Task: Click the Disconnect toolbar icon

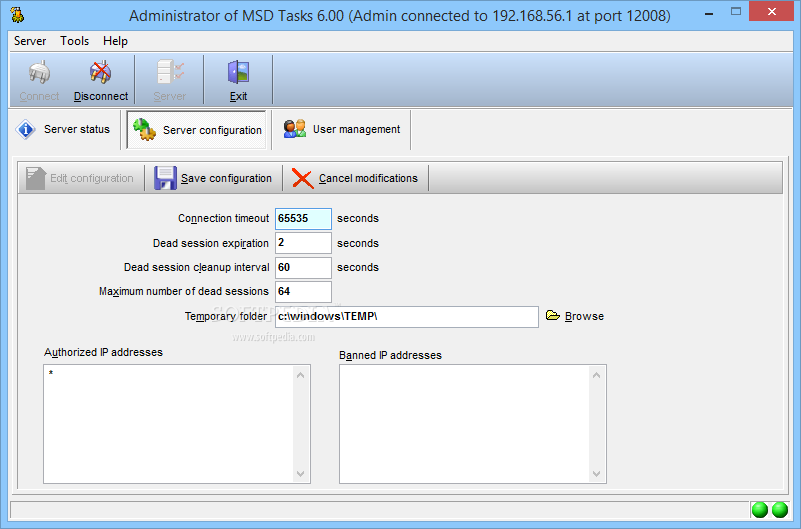Action: click(101, 72)
